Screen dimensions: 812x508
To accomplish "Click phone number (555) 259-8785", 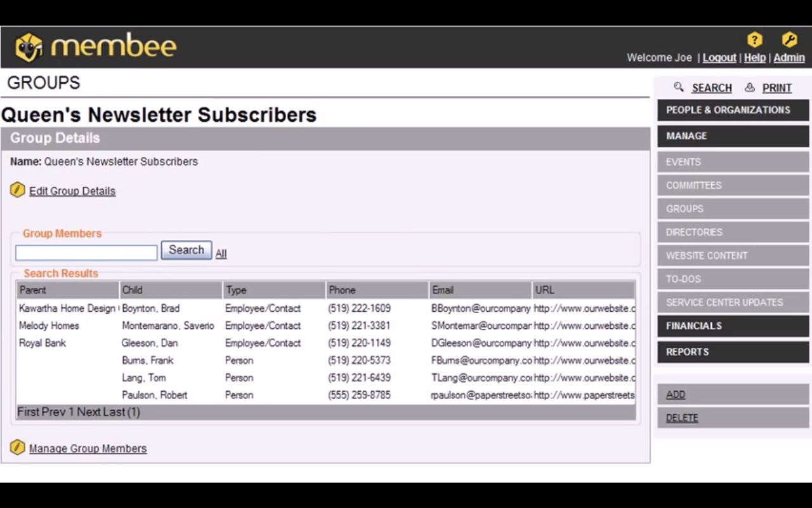I will (360, 395).
